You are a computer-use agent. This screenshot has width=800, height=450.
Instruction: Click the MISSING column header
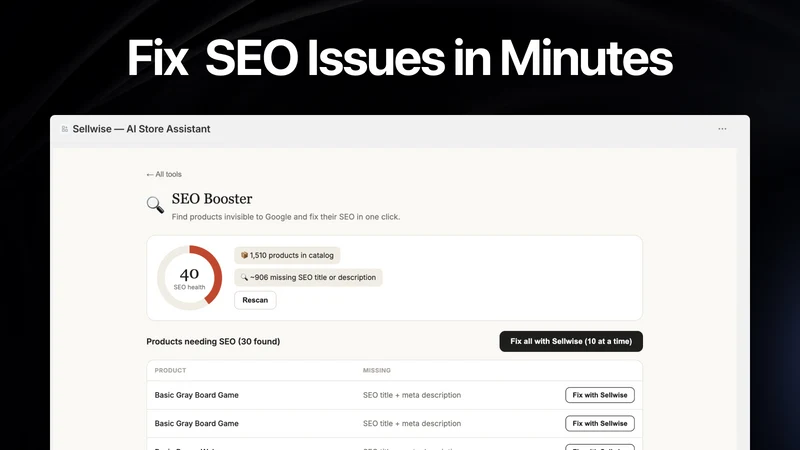(377, 370)
